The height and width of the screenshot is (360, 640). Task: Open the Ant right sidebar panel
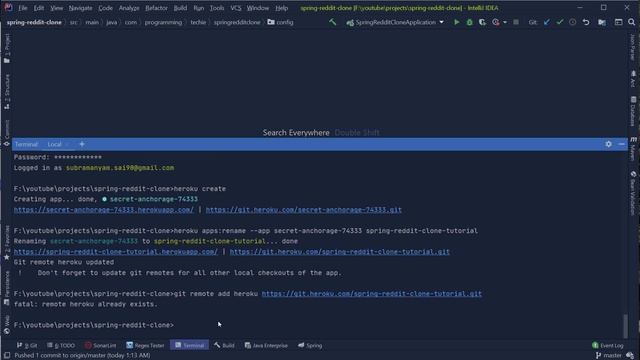point(633,79)
